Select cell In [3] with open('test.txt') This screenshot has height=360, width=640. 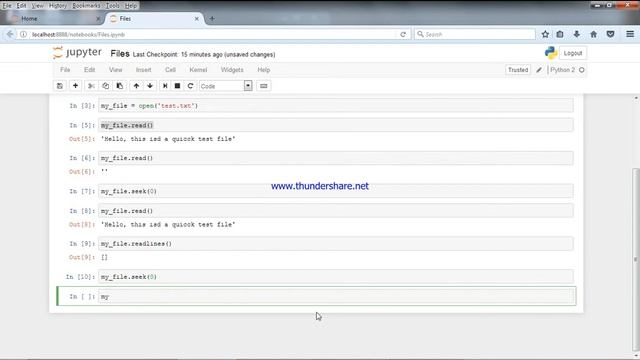[336, 106]
